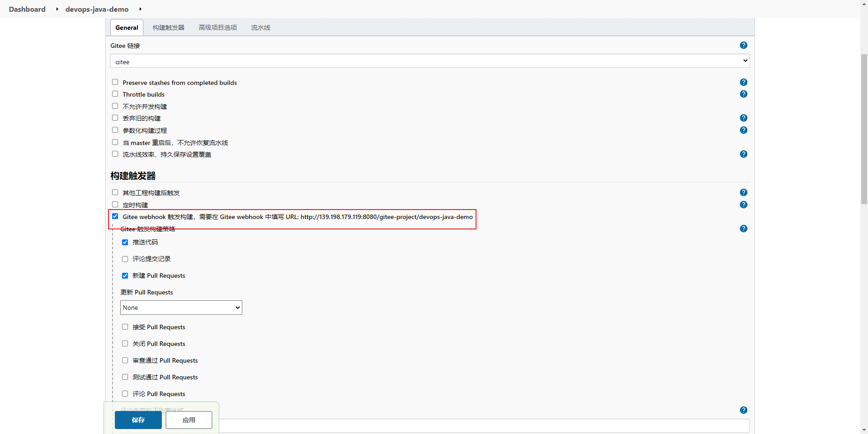Check 其他工程构建后触发 trigger
Screen dimensions: 868x434
coord(115,192)
